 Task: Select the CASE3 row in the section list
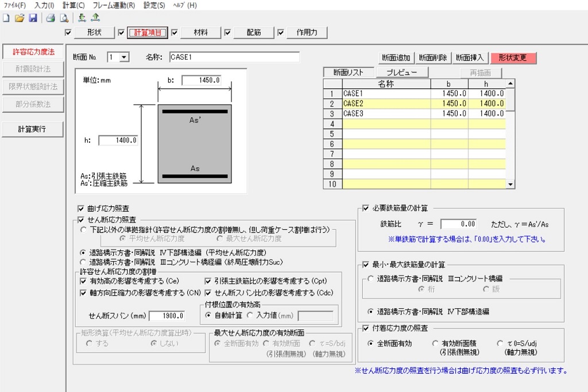click(x=415, y=114)
